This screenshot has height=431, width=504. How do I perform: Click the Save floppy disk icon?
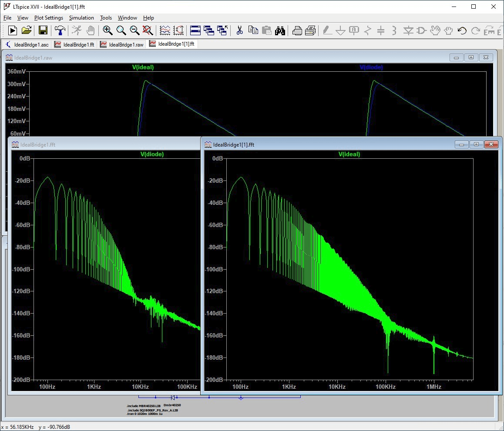point(43,30)
